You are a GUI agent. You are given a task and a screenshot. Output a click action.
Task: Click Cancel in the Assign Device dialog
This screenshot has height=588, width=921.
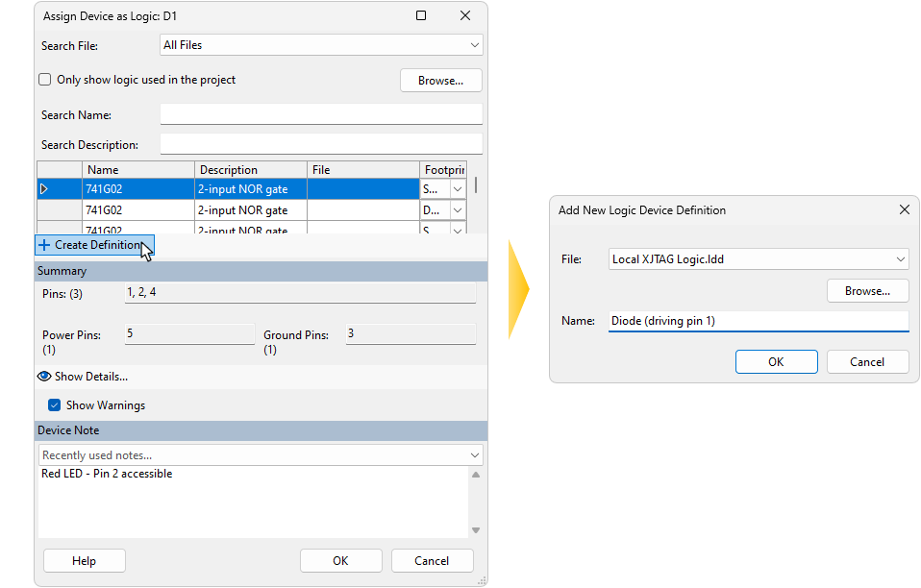(x=432, y=561)
